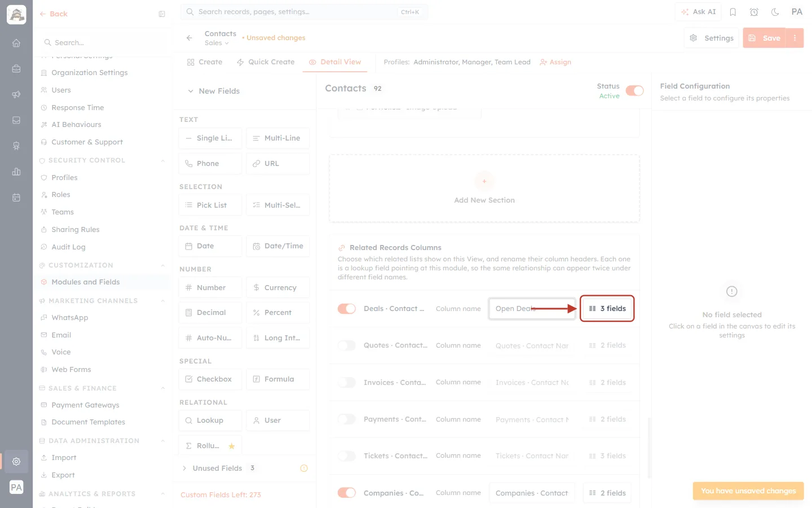812x508 pixels.
Task: Switch to dark mode moon icon
Action: [x=775, y=12]
